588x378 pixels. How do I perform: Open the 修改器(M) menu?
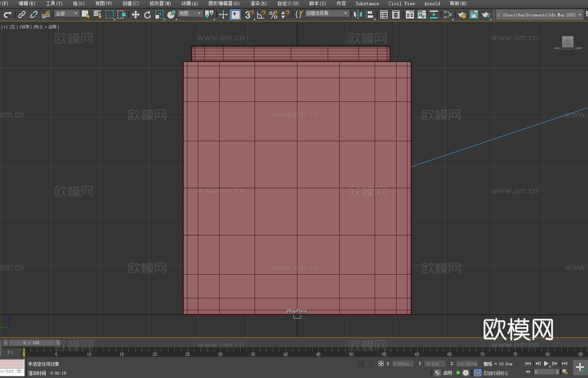(160, 3)
